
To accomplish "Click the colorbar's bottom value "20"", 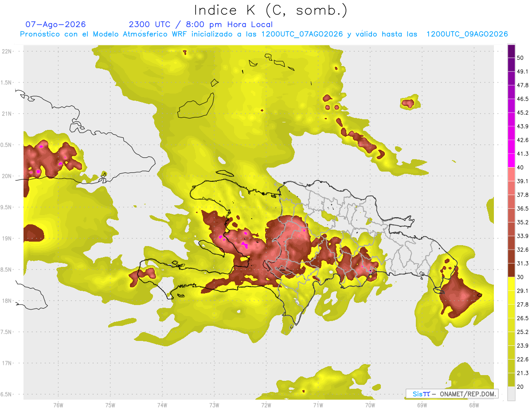I will 520,387.
